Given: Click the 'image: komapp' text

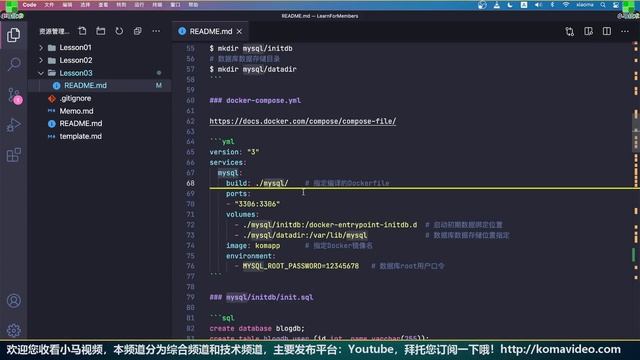Looking at the screenshot, I should 253,246.
